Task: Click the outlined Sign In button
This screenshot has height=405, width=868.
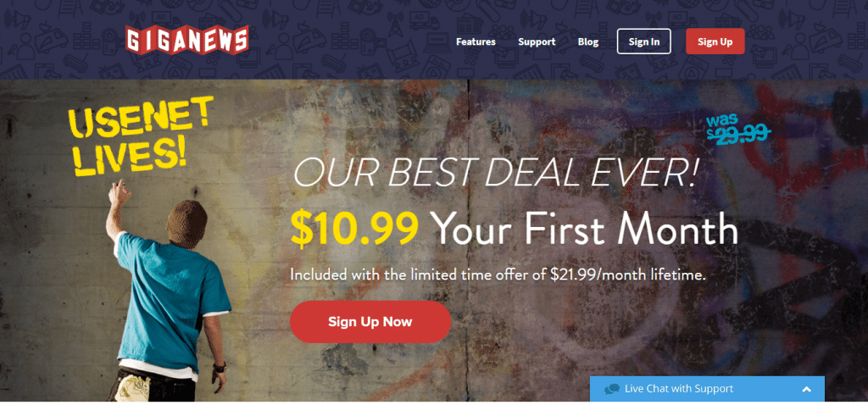Action: (644, 42)
